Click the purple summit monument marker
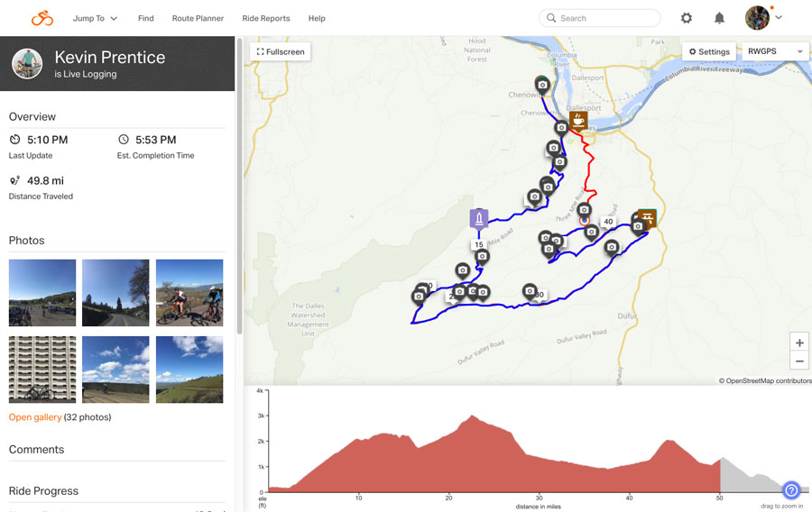 point(479,218)
